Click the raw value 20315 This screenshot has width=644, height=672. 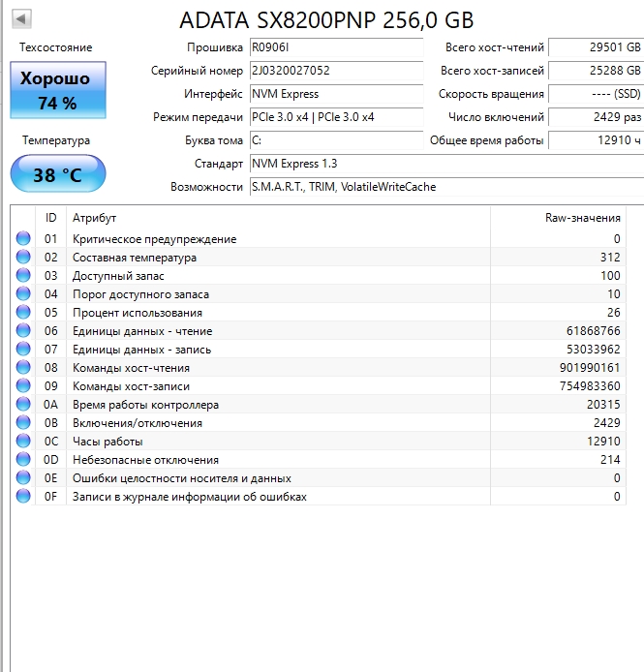click(603, 405)
